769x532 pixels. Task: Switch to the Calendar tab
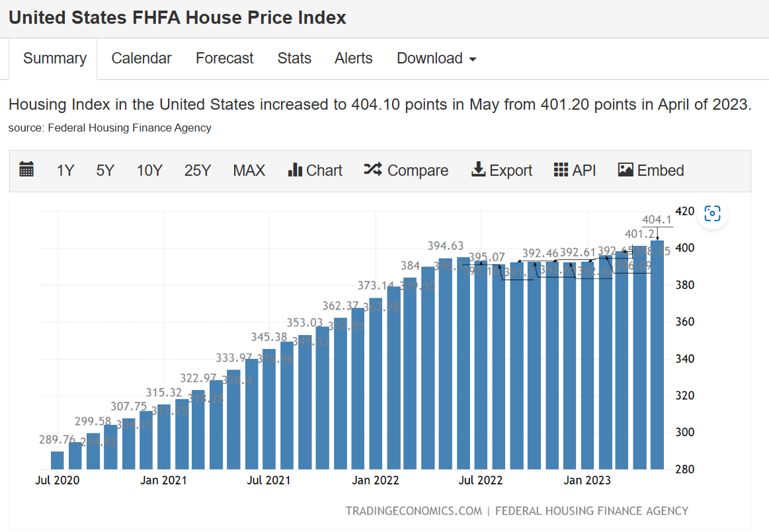point(142,58)
